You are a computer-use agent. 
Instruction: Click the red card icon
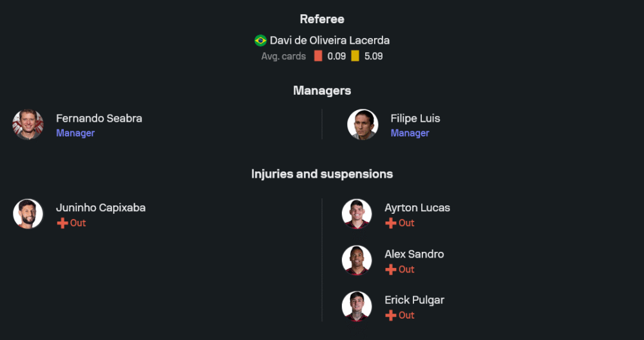(318, 56)
